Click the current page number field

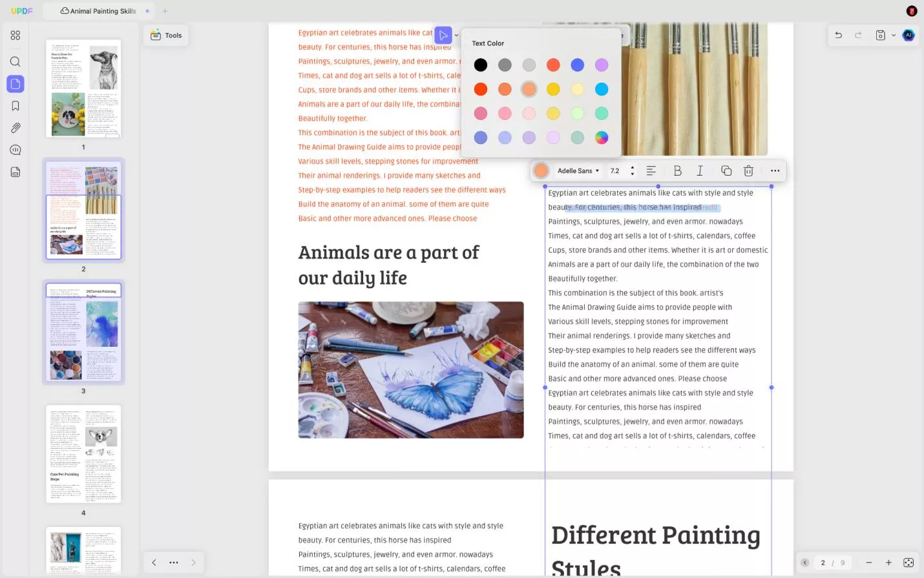tap(823, 563)
